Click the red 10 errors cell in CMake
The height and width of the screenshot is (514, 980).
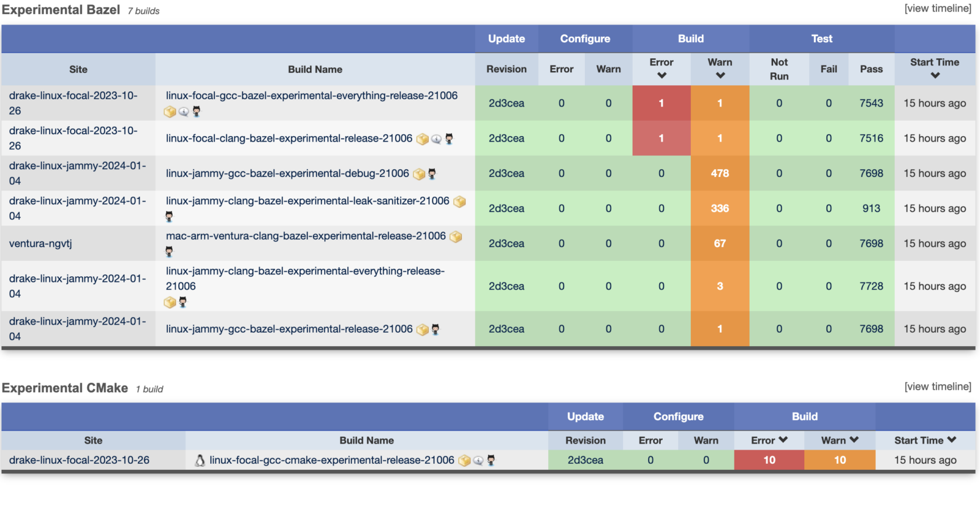[x=769, y=460]
